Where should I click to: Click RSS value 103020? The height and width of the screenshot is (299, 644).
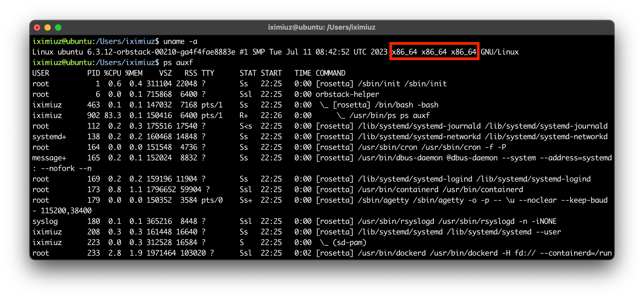click(193, 253)
